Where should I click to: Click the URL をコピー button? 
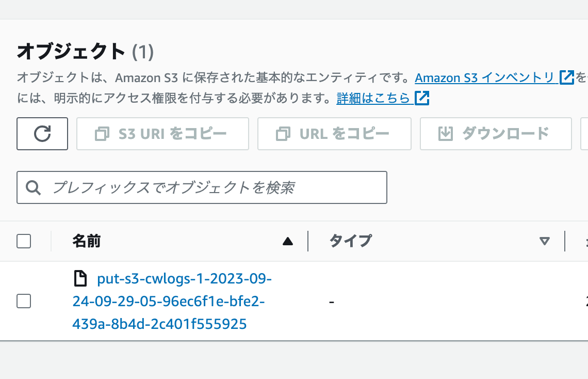pyautogui.click(x=334, y=133)
